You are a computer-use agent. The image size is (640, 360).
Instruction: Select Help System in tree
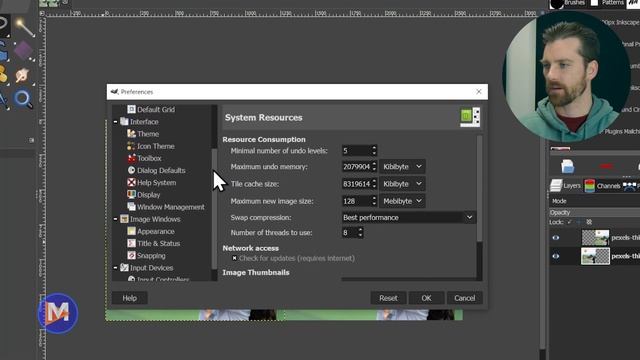[x=157, y=182]
